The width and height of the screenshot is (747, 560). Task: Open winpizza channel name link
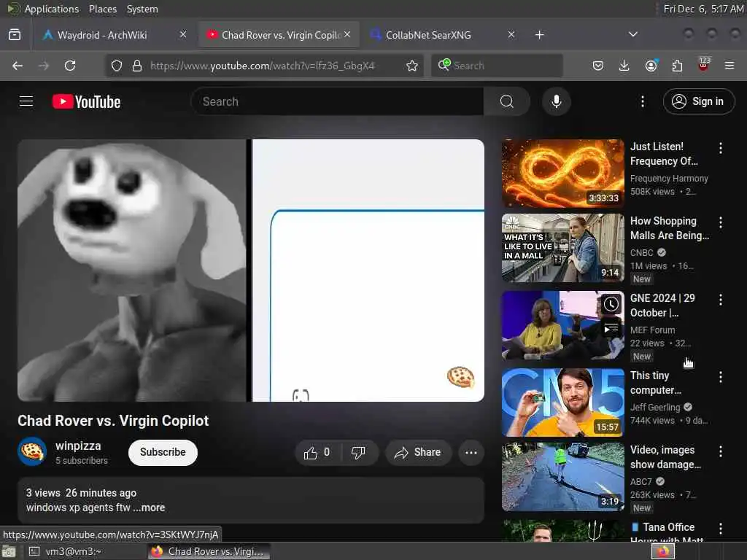click(x=78, y=446)
